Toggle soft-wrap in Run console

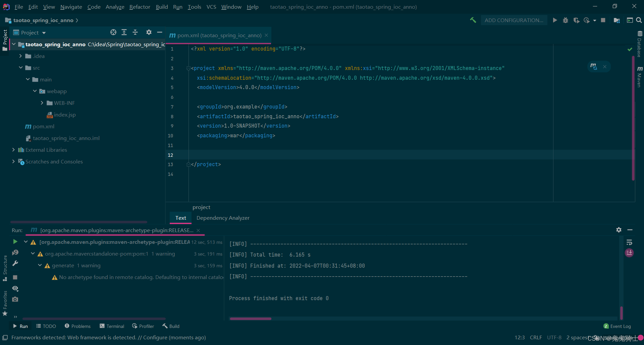[629, 242]
